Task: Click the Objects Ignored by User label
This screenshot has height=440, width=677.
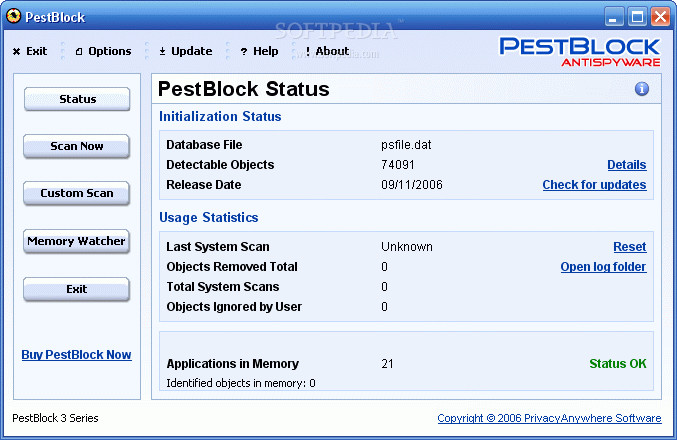Action: (x=234, y=307)
